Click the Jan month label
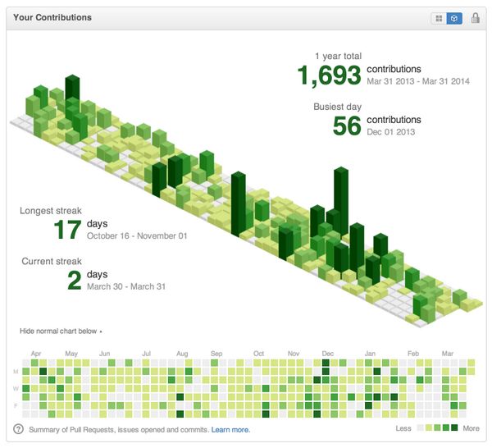This screenshot has height=448, width=492. [x=370, y=354]
